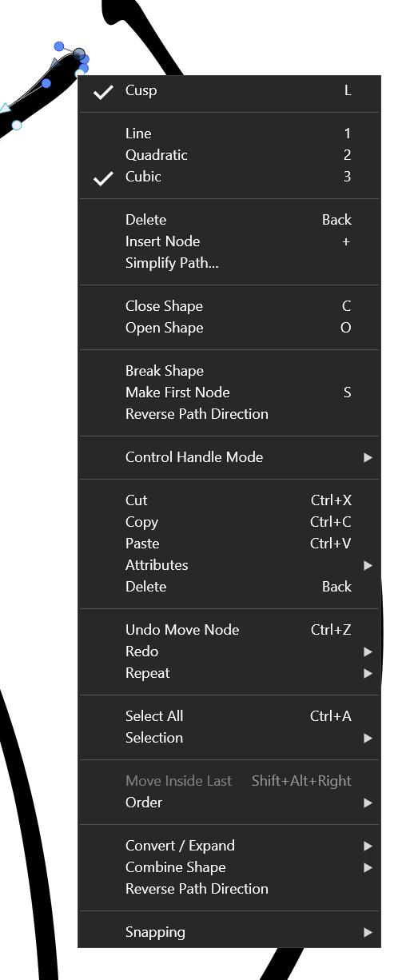Open the Snapping submenu
The height and width of the screenshot is (980, 414).
tap(229, 932)
